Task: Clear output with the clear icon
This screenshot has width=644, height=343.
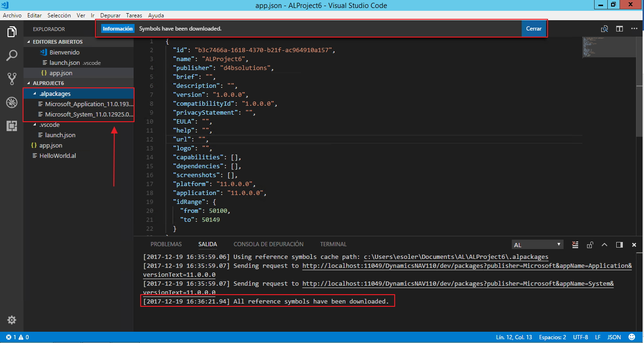Action: [575, 245]
